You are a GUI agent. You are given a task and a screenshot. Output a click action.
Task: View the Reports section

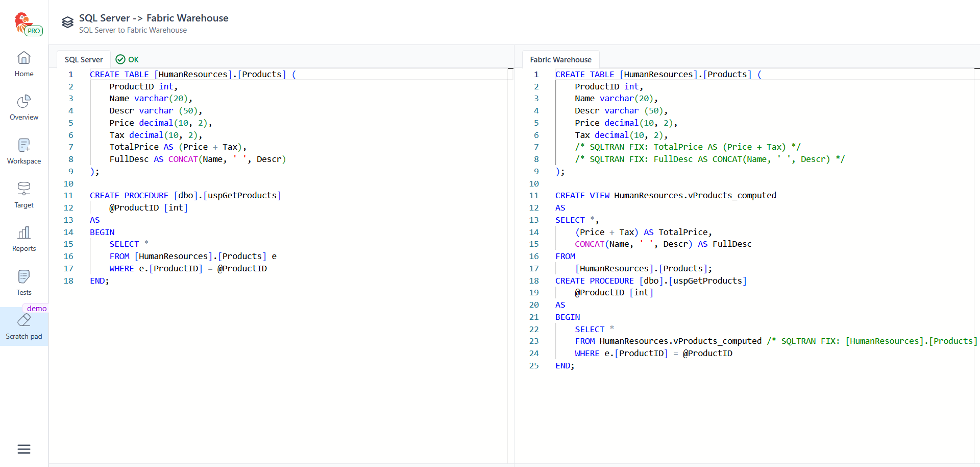24,239
